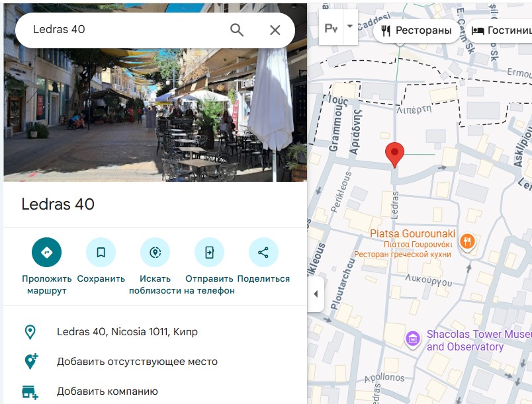Expand the dropdown arrow beside Pv button
532x404 pixels.
click(x=351, y=27)
